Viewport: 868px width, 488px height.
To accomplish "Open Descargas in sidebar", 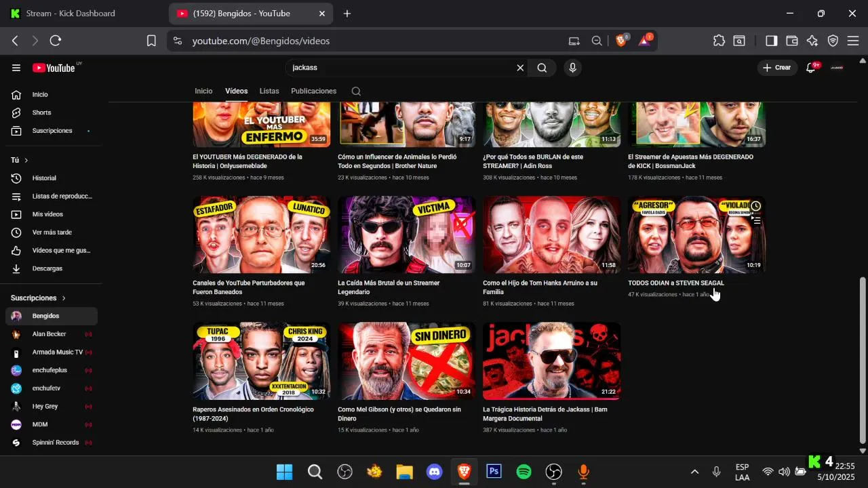I will [x=52, y=268].
